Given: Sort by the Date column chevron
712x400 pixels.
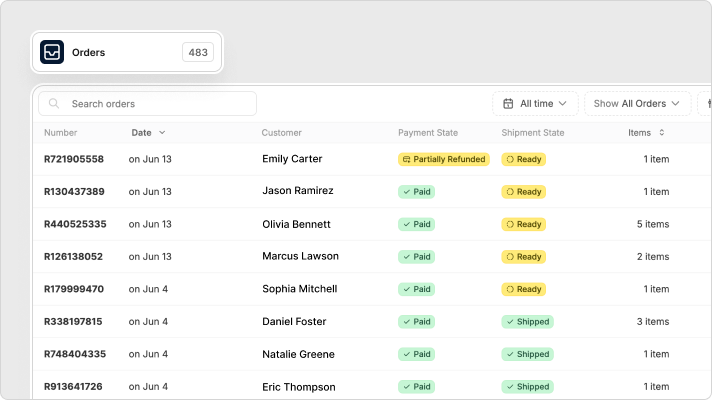Looking at the screenshot, I should tap(162, 133).
